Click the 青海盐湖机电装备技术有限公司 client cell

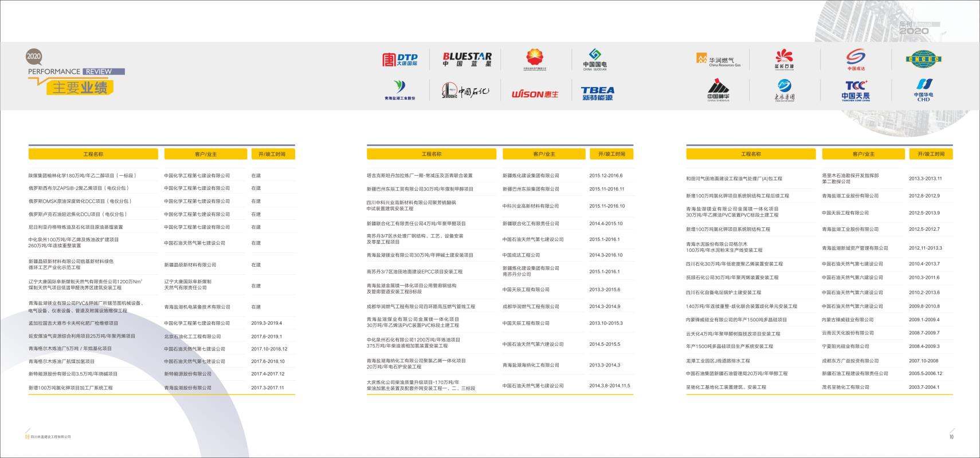pyautogui.click(x=197, y=307)
